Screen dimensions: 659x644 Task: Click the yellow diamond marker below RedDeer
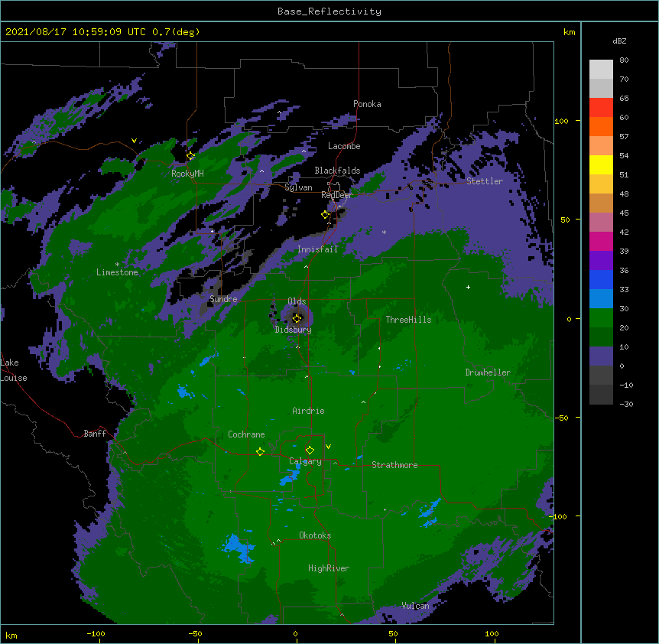click(x=326, y=214)
